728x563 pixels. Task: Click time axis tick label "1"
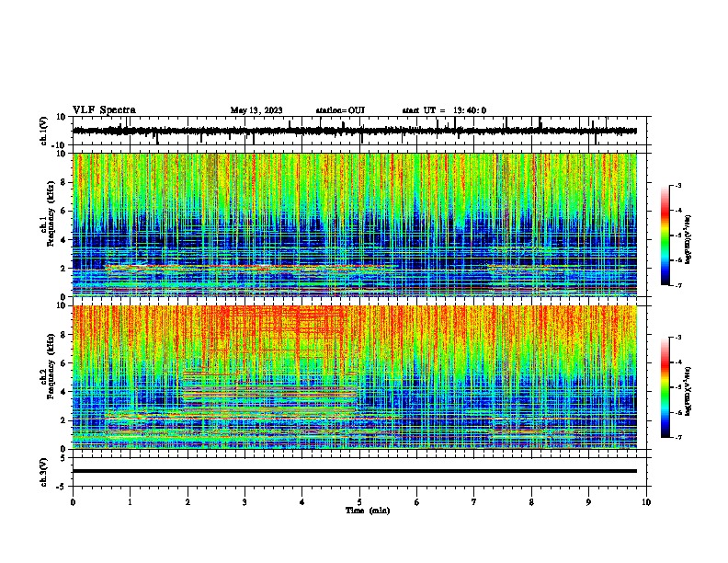coord(130,502)
